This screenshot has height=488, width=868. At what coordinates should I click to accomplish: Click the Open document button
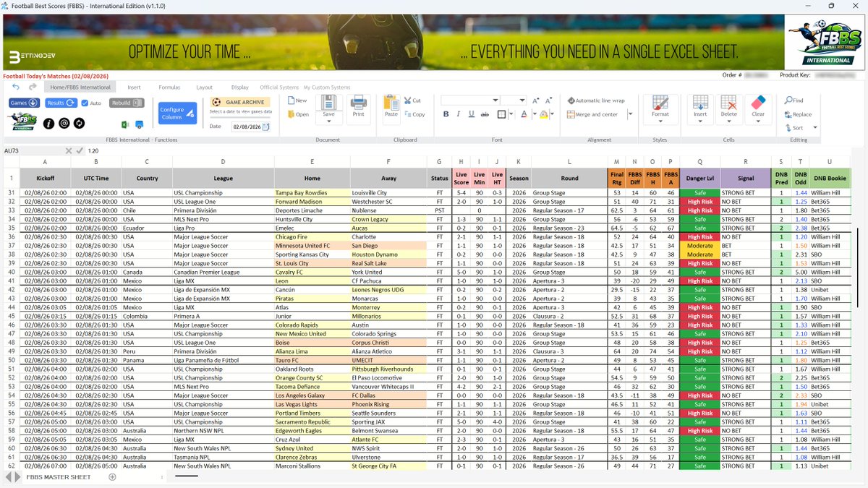[x=299, y=114]
